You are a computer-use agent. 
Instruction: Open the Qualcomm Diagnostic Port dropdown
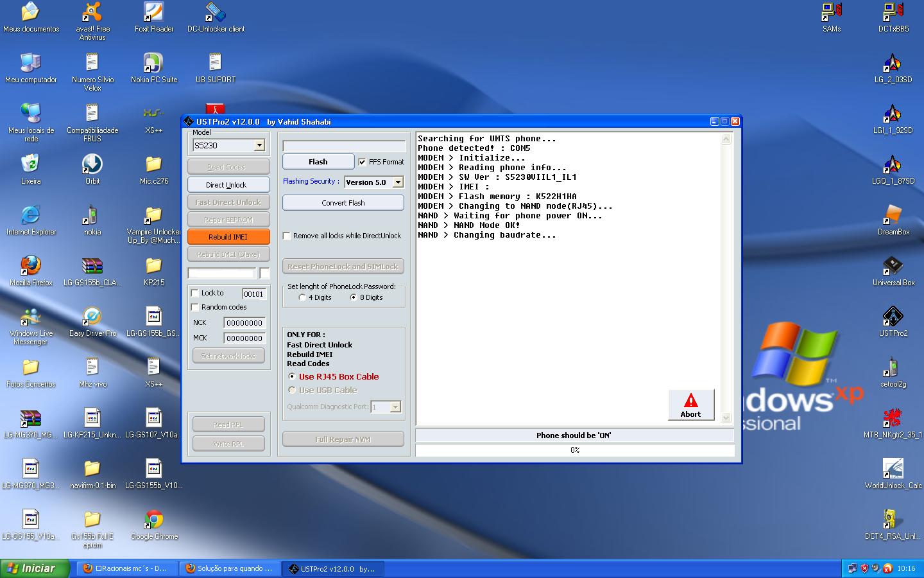tap(395, 407)
